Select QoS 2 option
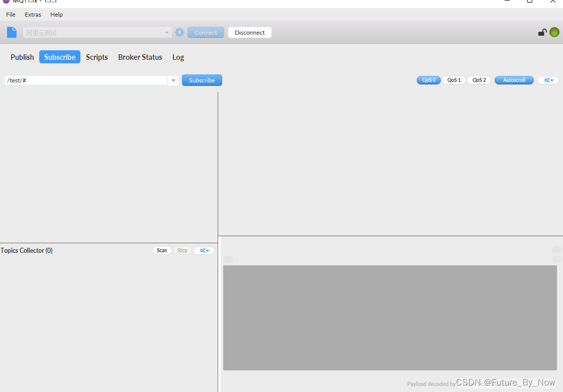Viewport: 563px width, 392px height. (479, 80)
